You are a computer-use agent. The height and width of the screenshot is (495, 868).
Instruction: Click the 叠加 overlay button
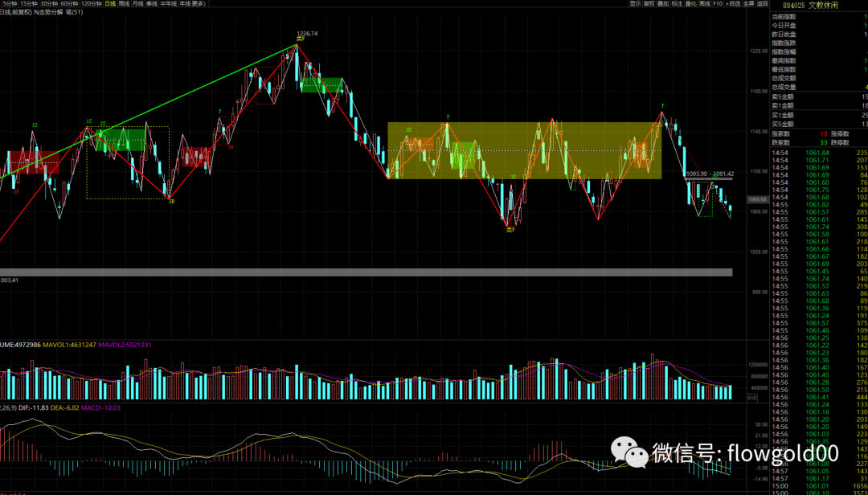[663, 3]
